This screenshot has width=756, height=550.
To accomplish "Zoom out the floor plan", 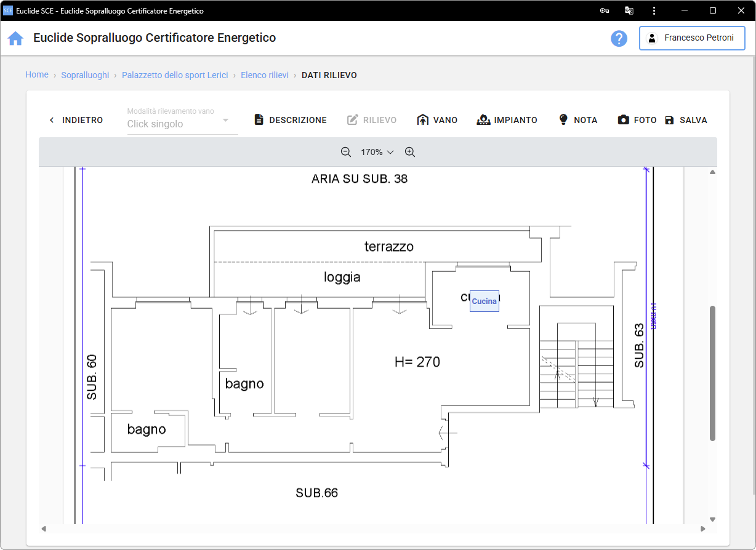I will 346,152.
